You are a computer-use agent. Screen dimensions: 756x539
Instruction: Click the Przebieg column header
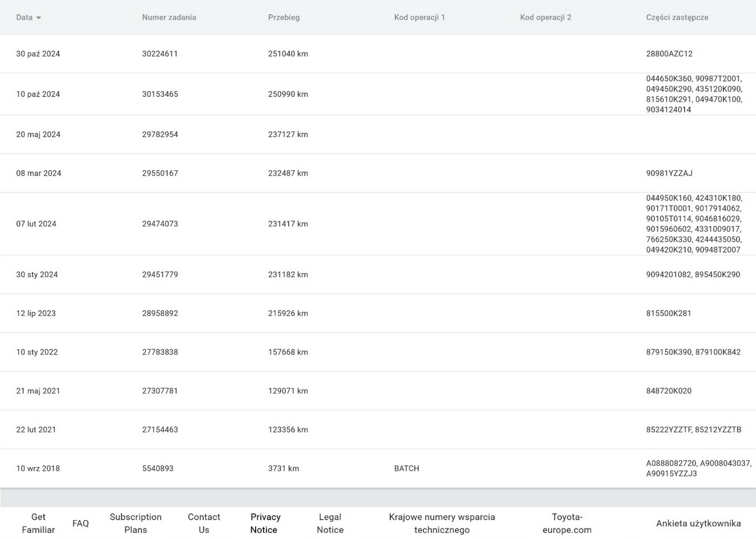[283, 18]
